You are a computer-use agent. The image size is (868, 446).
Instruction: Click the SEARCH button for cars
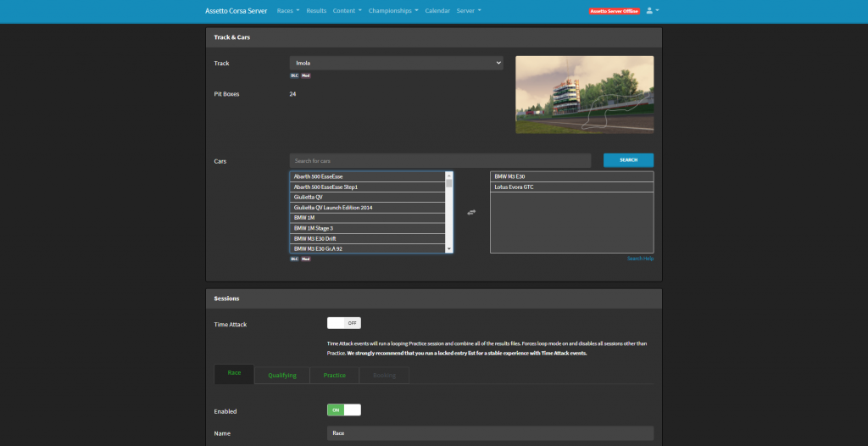628,160
